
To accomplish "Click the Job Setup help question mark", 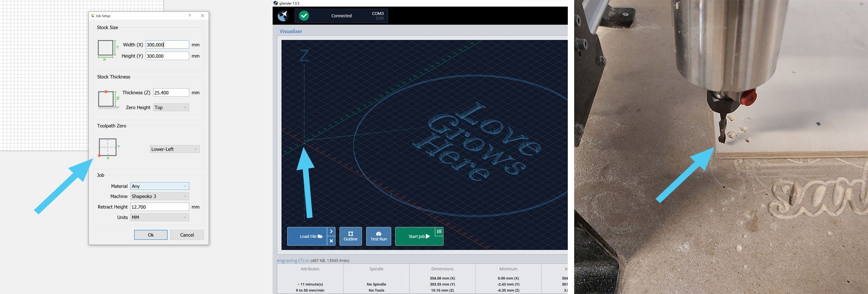I will coord(189,16).
